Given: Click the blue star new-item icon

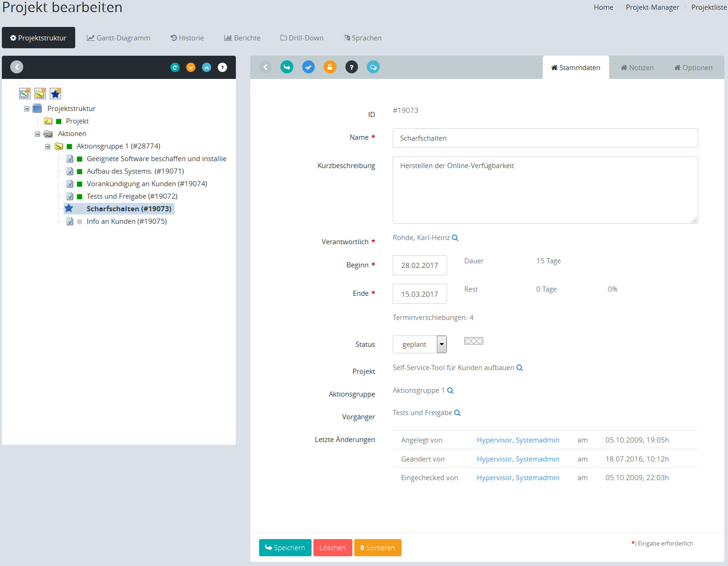Looking at the screenshot, I should [56, 94].
